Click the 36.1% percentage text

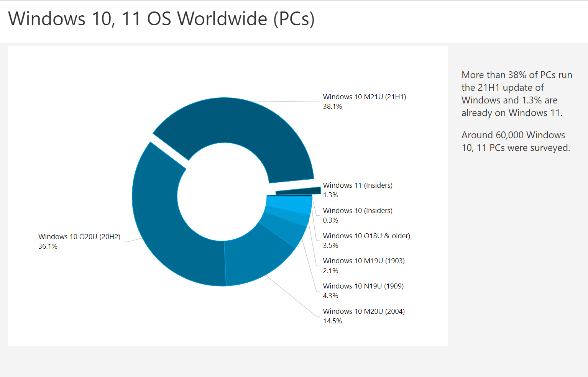(48, 246)
